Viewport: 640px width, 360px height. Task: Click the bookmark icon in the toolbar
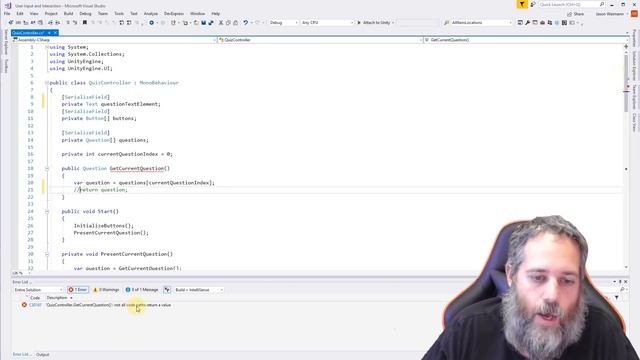[x=85, y=23]
